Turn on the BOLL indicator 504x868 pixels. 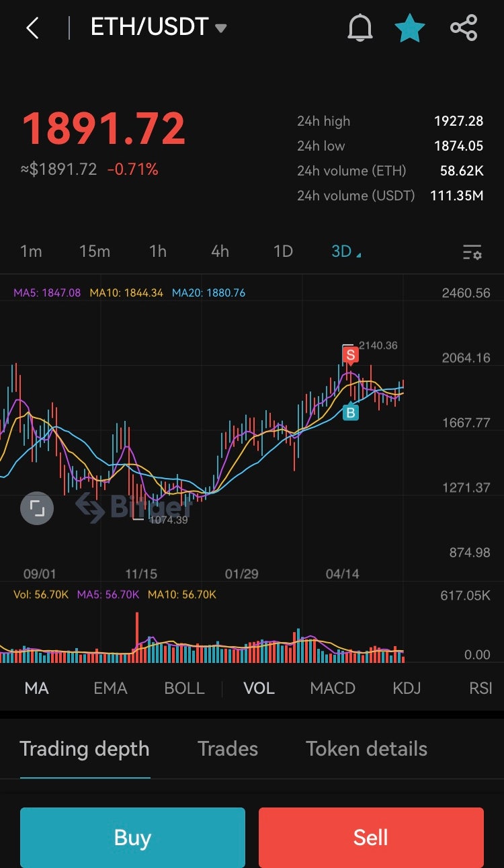[184, 688]
